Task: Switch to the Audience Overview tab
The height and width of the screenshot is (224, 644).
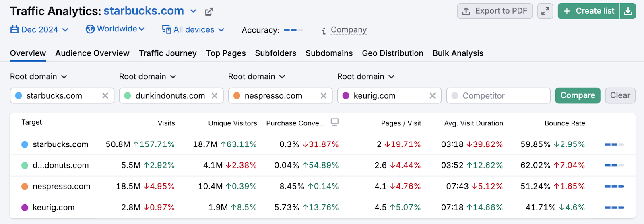Action: [x=92, y=53]
